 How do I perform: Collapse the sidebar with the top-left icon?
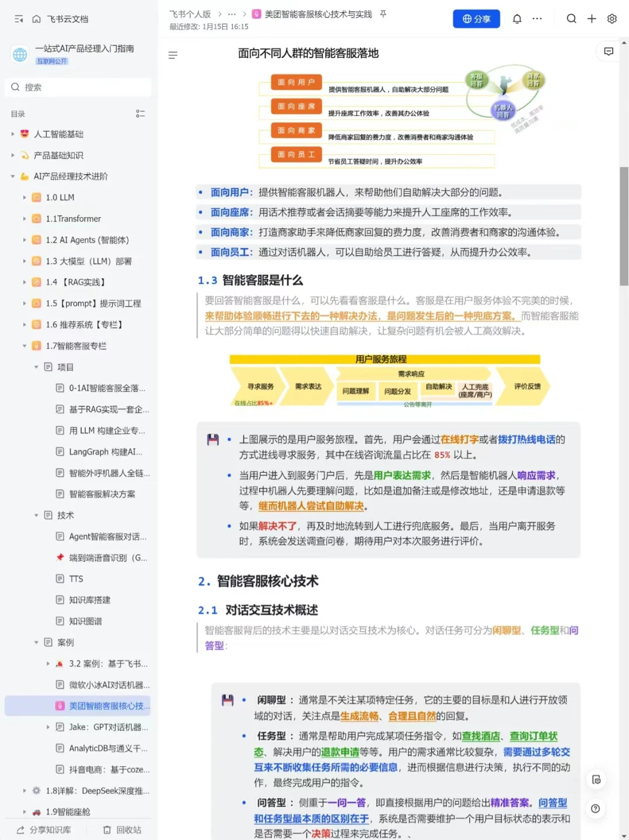pos(19,19)
